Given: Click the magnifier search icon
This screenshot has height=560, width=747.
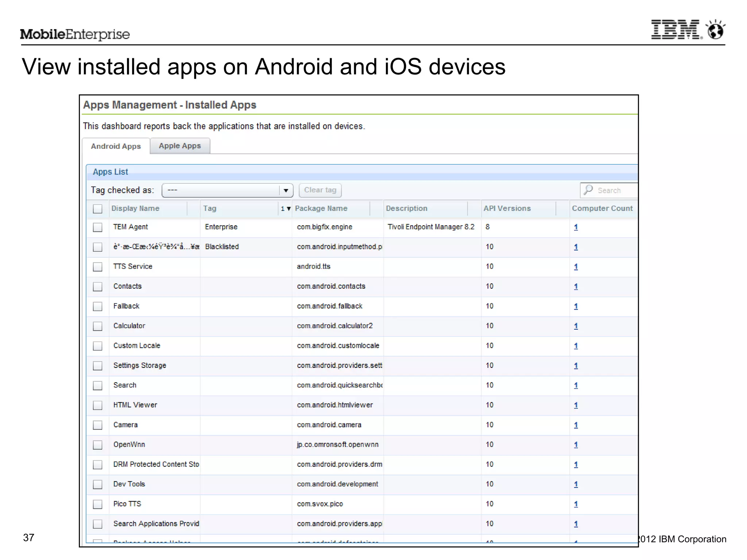Looking at the screenshot, I should 588,190.
